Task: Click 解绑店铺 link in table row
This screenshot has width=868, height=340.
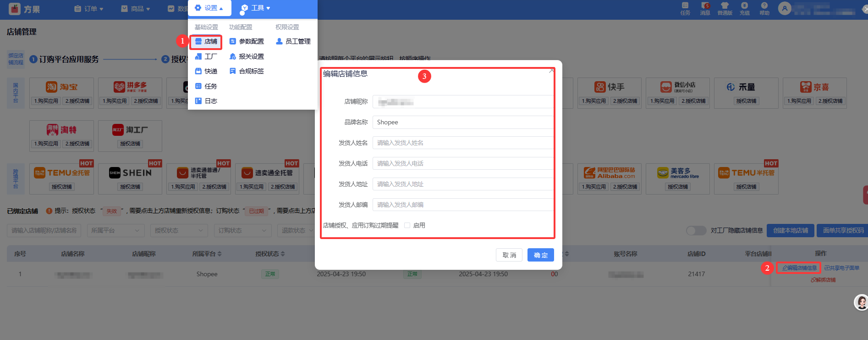Action: click(823, 280)
